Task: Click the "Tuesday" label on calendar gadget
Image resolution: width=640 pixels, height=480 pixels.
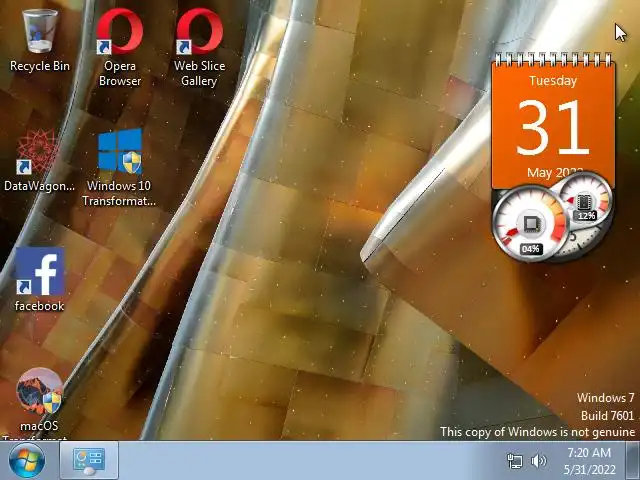Action: click(553, 80)
